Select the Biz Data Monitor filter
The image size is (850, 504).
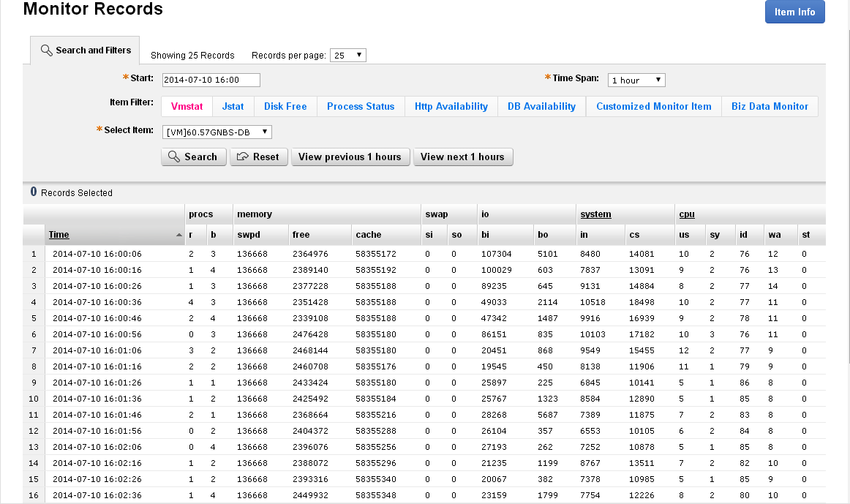coord(770,106)
